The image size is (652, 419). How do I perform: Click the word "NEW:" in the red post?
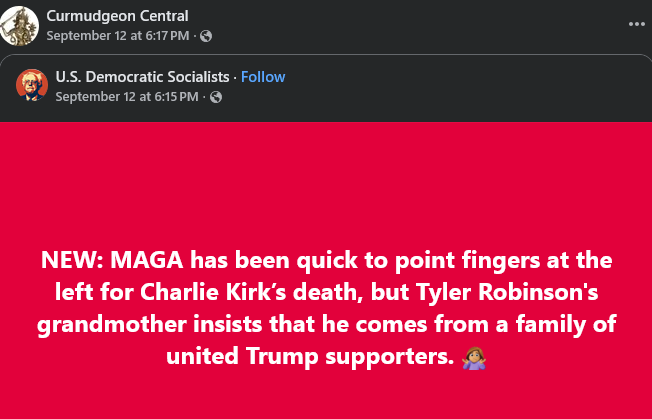72,261
